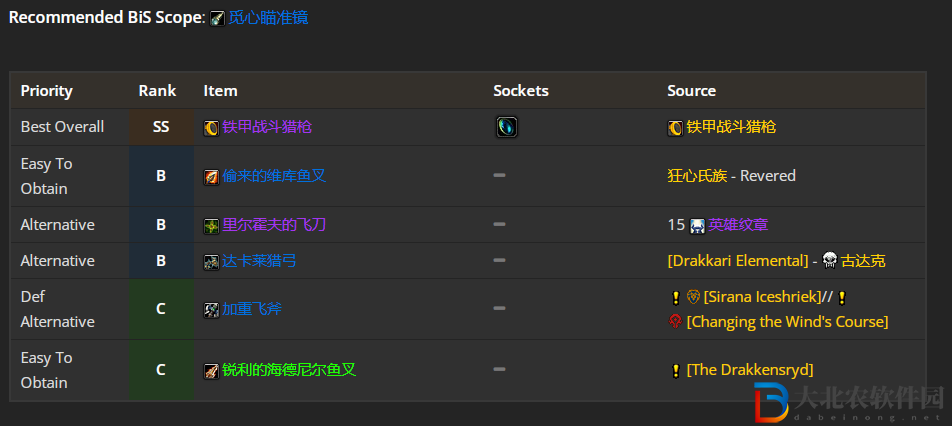
Task: Click the quest exclamation icon before The Drakkensryd
Action: coord(675,371)
